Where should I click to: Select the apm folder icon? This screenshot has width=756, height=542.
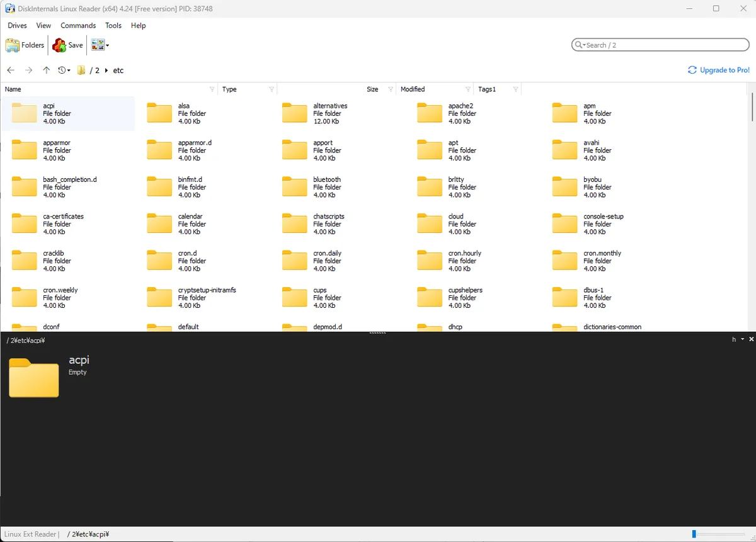564,113
